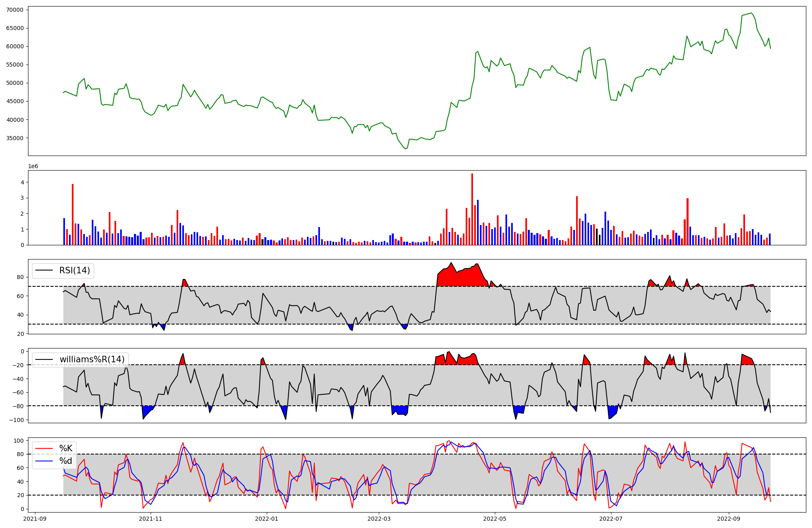Click the -40 tick on Williams %R axis
The image size is (812, 528).
18,379
